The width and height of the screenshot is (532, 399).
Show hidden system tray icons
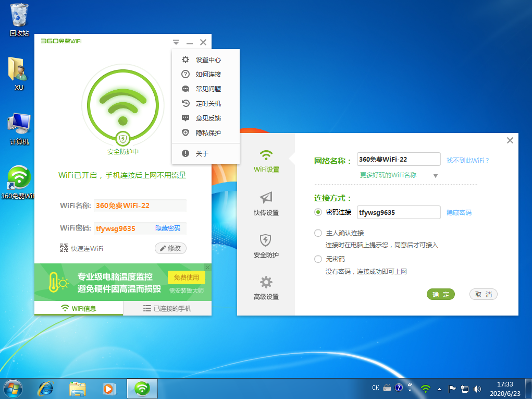click(439, 389)
